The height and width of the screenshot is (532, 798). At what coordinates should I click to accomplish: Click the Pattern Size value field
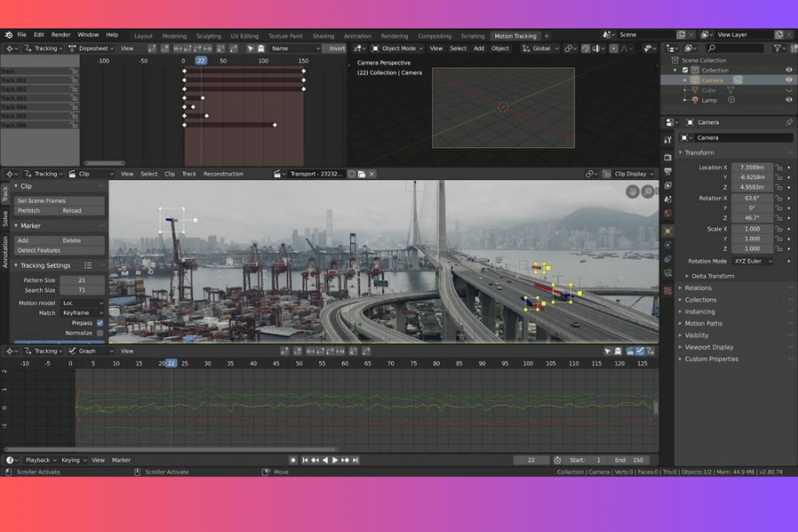click(82, 280)
